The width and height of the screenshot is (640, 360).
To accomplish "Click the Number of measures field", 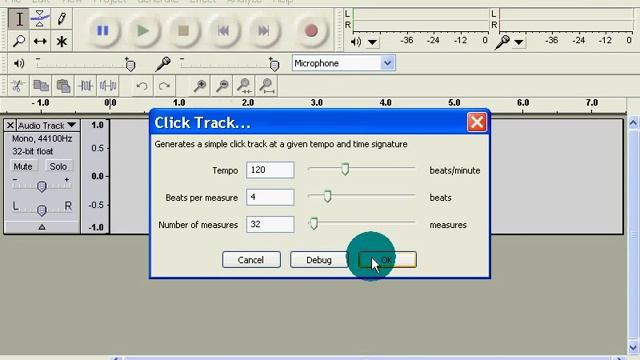I will tap(270, 224).
